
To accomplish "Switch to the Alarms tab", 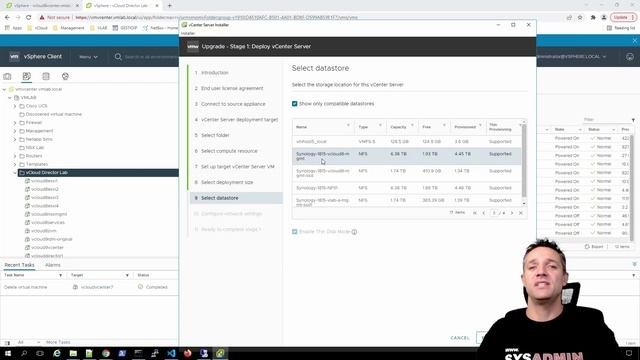I will coord(53,265).
